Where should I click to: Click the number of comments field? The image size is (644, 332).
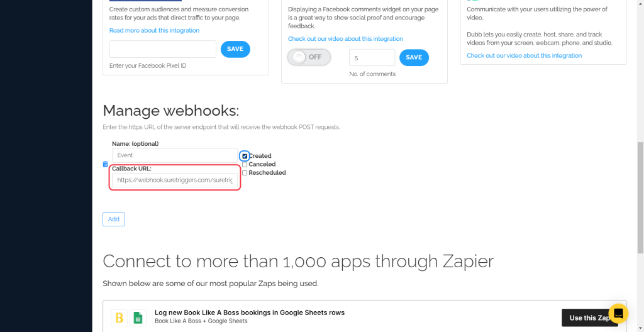coord(372,57)
